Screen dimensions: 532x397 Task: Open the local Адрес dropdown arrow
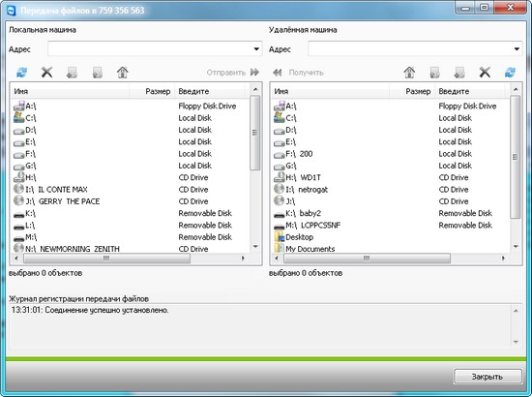click(256, 49)
